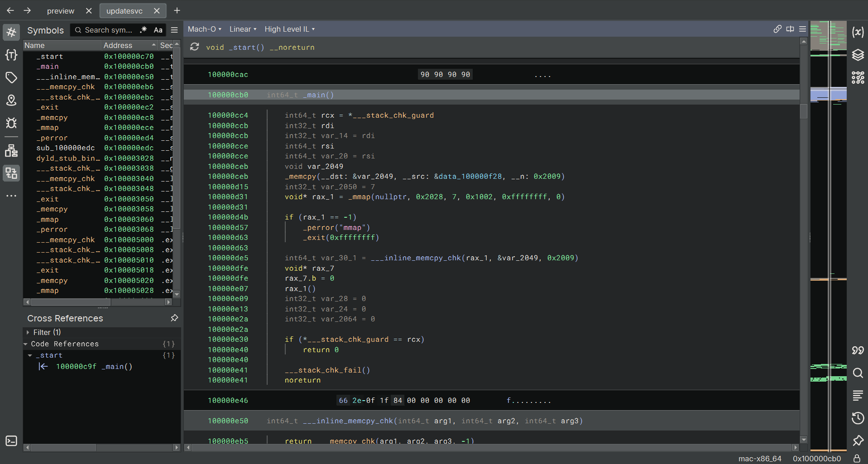Open the Components sidebar icon
The height and width of the screenshot is (464, 868).
tap(11, 151)
